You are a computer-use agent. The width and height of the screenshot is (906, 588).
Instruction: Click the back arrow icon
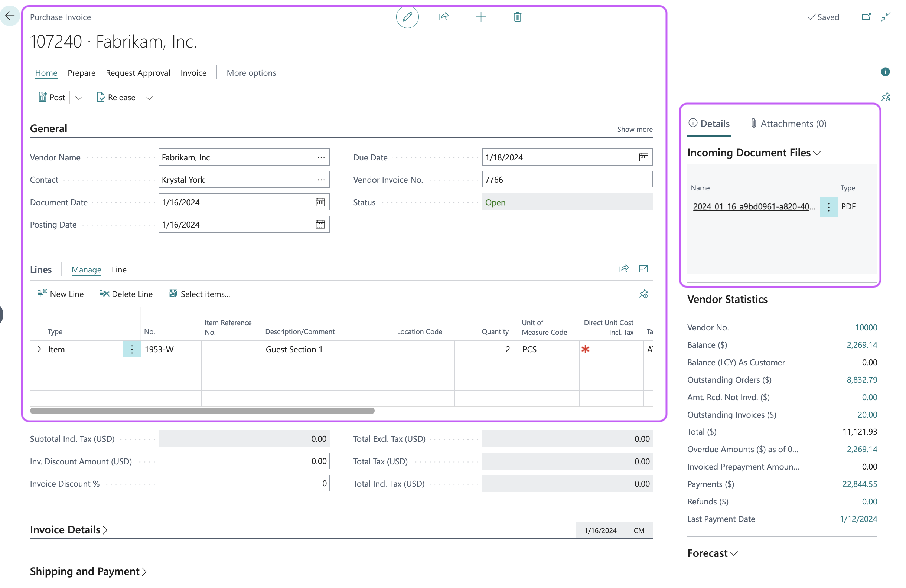10,16
